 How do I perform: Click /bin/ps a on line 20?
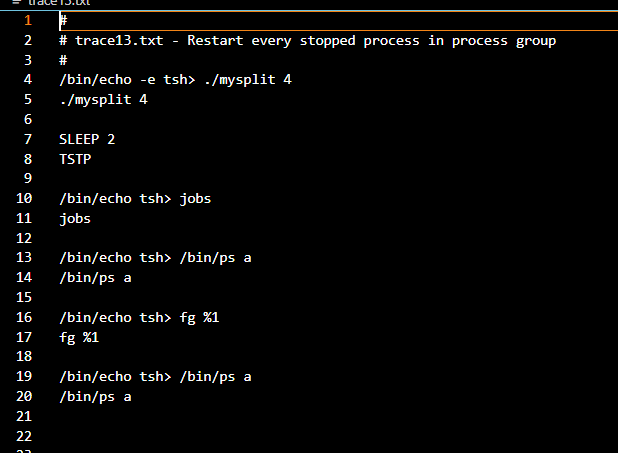point(95,397)
